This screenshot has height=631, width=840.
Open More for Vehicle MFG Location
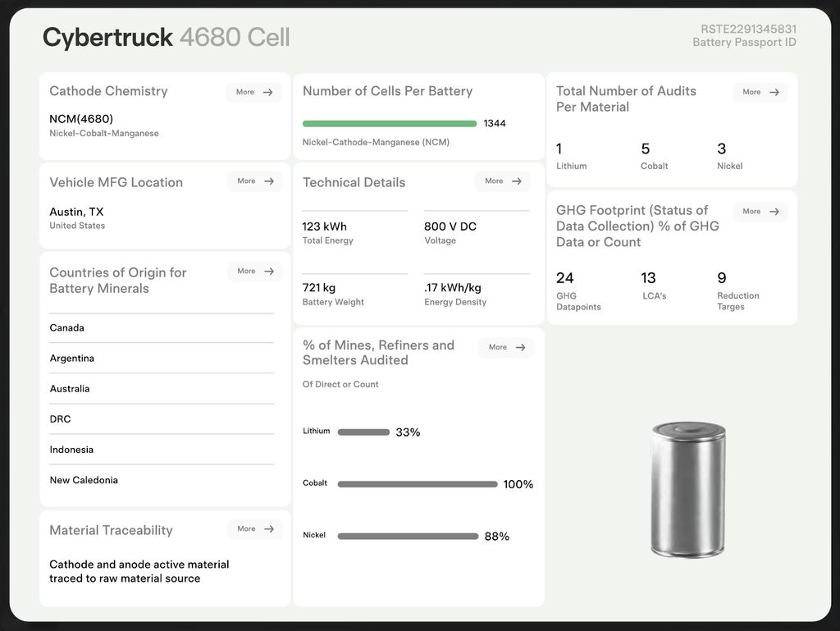pyautogui.click(x=255, y=181)
